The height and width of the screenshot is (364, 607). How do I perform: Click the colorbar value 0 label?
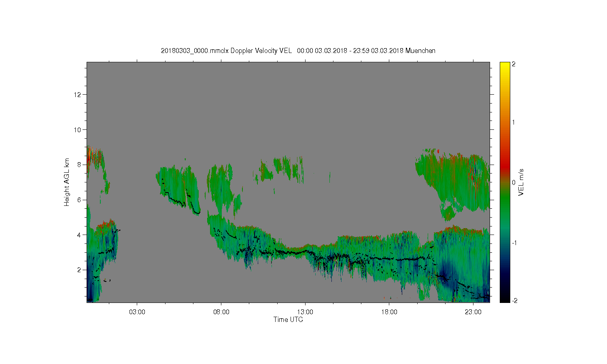coord(514,182)
